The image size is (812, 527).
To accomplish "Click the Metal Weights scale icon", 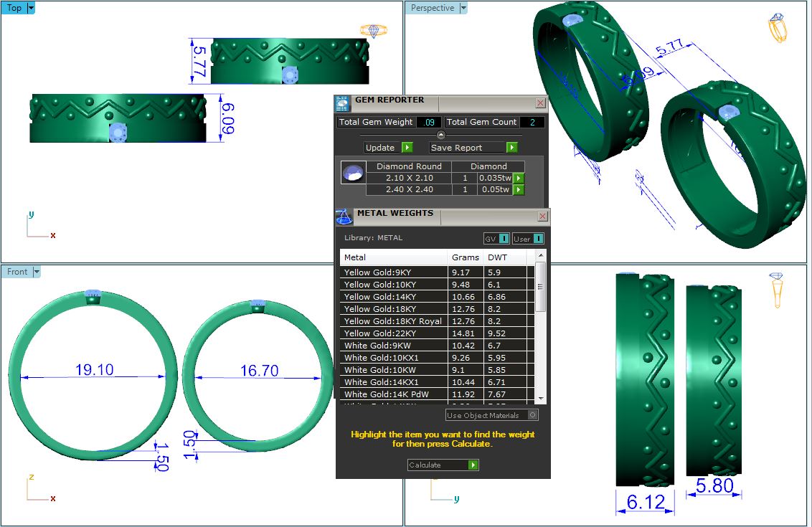I will click(344, 217).
